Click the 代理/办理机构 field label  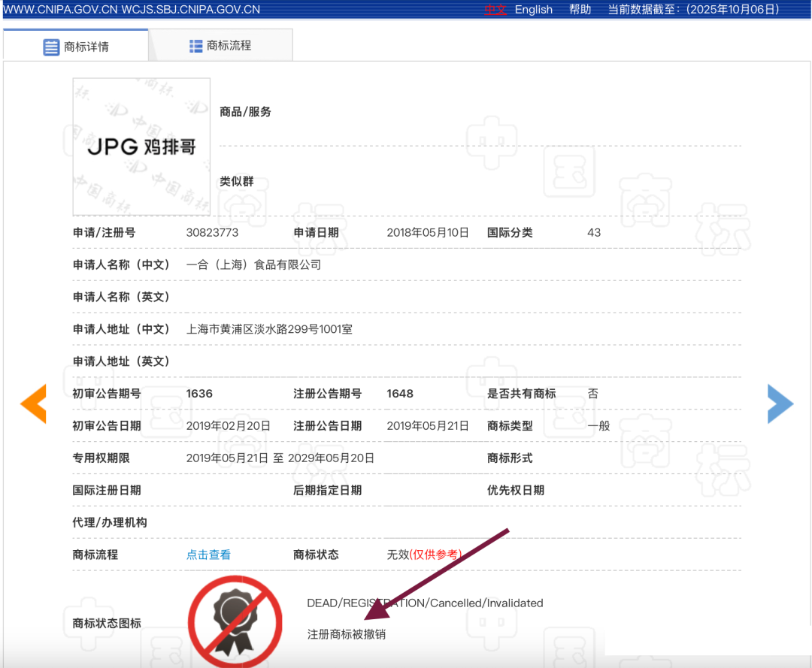(x=110, y=522)
